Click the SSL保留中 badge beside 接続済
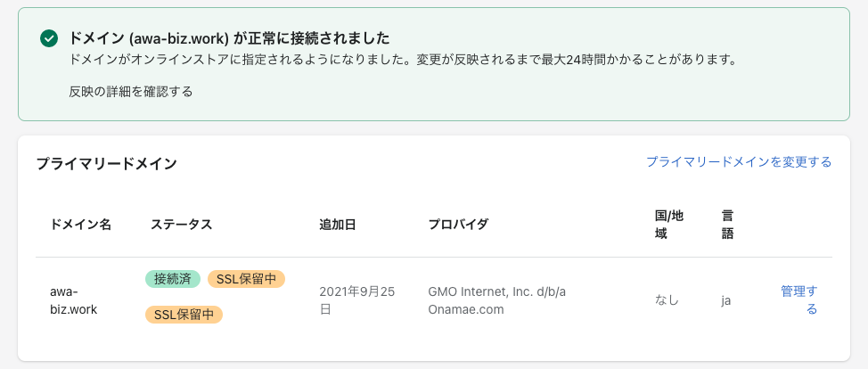 click(x=246, y=279)
